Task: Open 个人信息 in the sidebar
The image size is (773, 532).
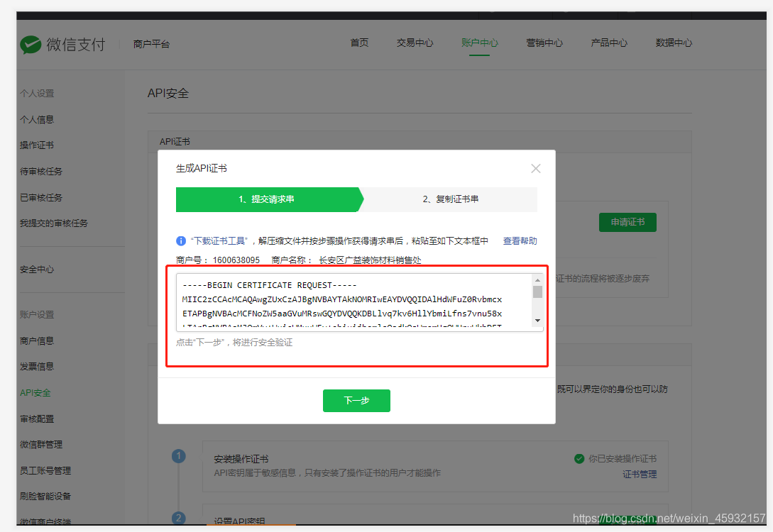Action: click(x=37, y=120)
